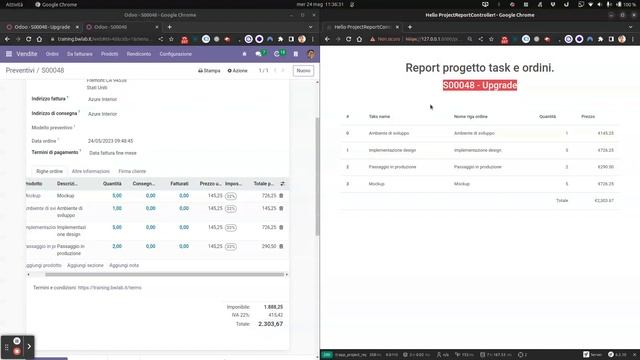
Task: Click S00048 - Upgrade report heading
Action: click(x=480, y=85)
